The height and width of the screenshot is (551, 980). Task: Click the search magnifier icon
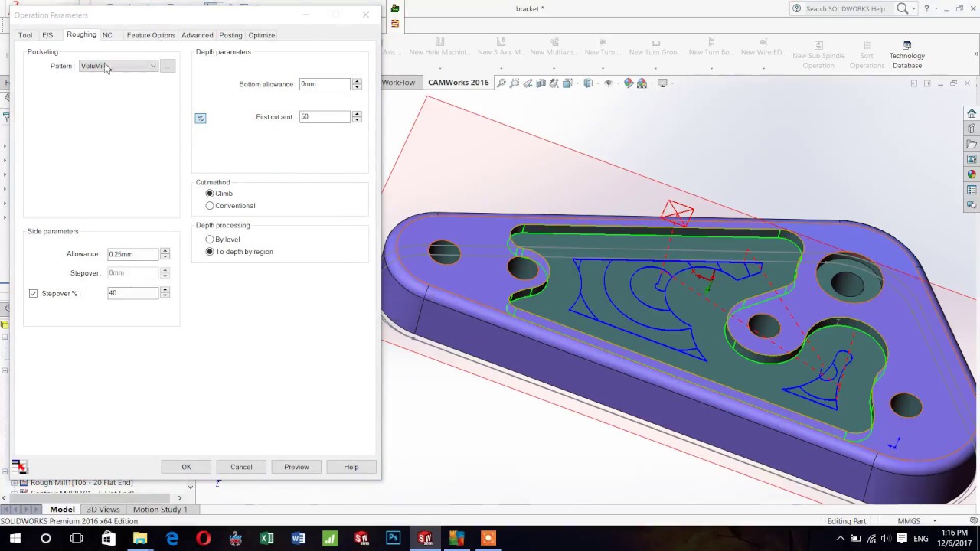pos(903,8)
